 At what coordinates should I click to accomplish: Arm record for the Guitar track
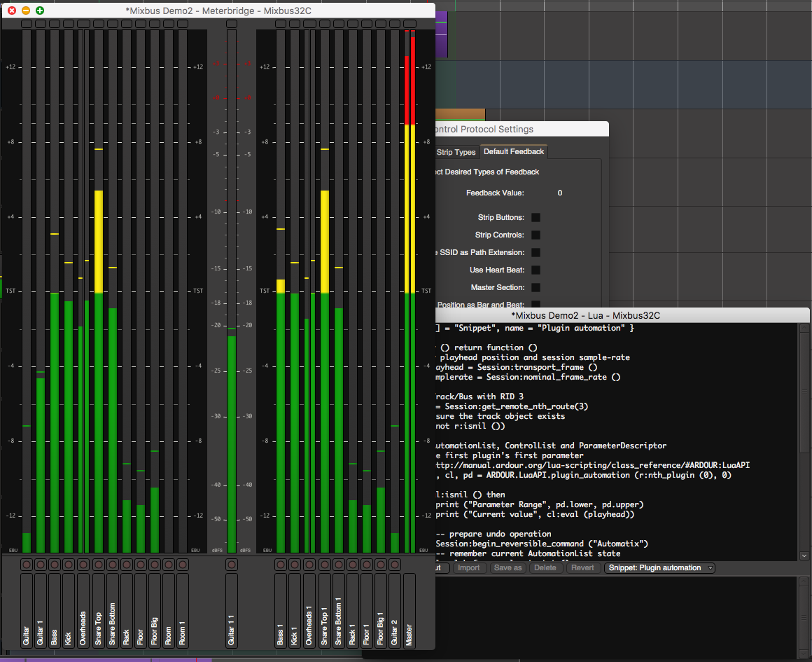[x=27, y=565]
